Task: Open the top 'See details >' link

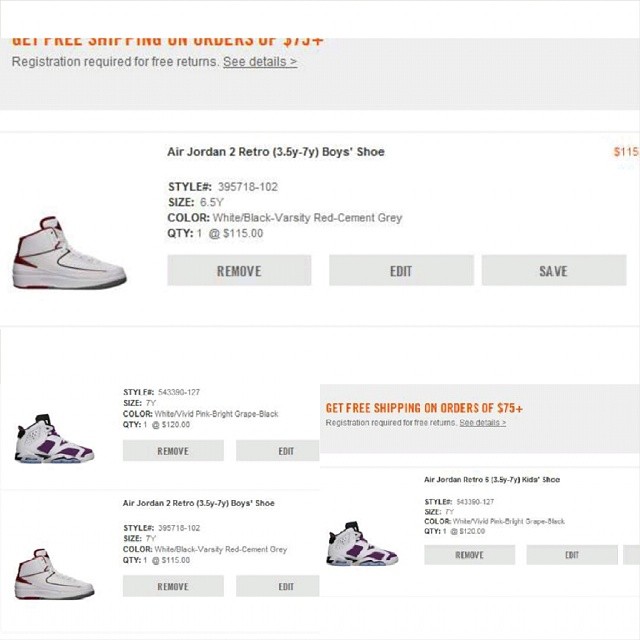Action: [259, 62]
